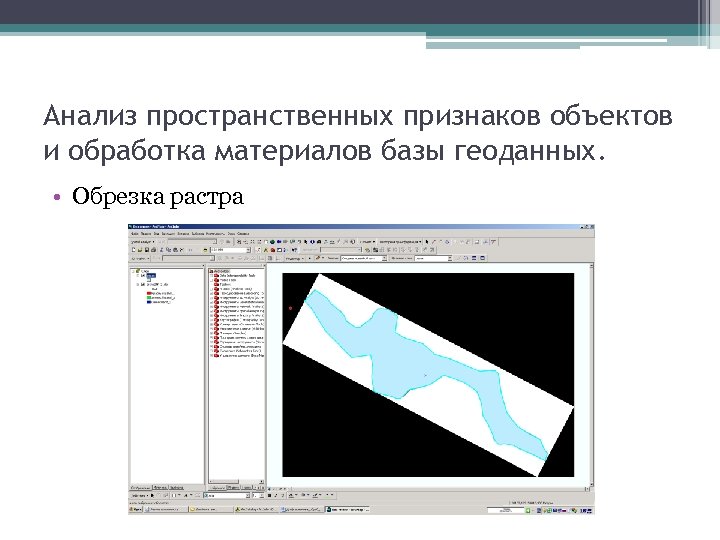The image size is (720, 540).
Task: Click the green legend swatch in table of contents
Action: pyautogui.click(x=149, y=298)
